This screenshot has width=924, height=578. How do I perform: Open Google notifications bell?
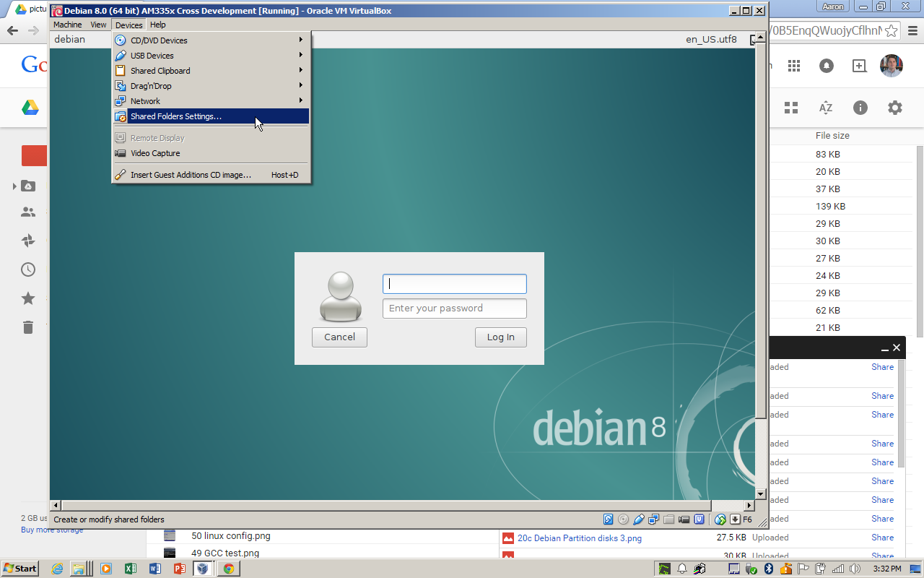[x=827, y=66]
